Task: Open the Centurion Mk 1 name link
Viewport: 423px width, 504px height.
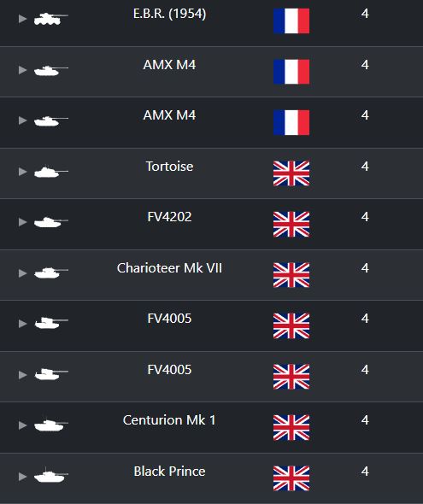Action: coord(169,420)
